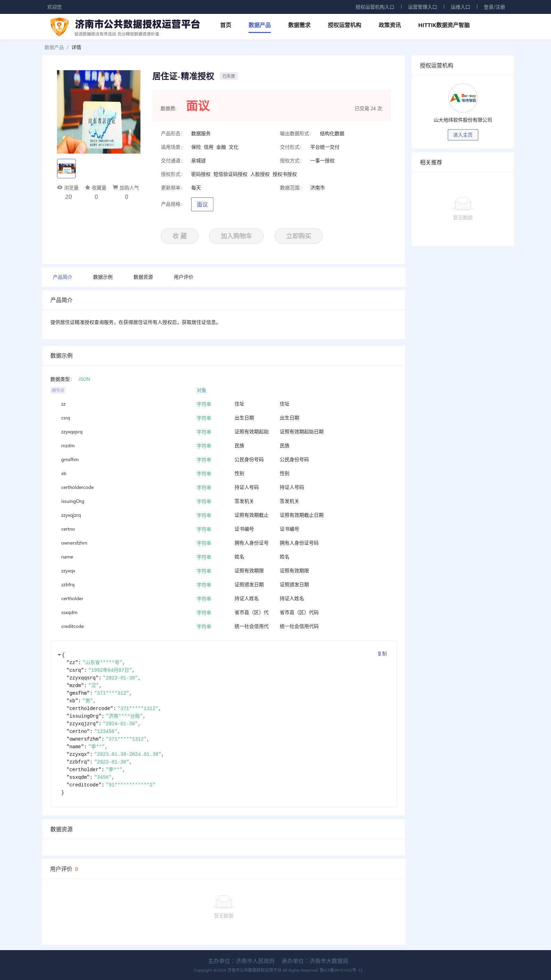
Task: Click the 收藏 button
Action: click(179, 236)
